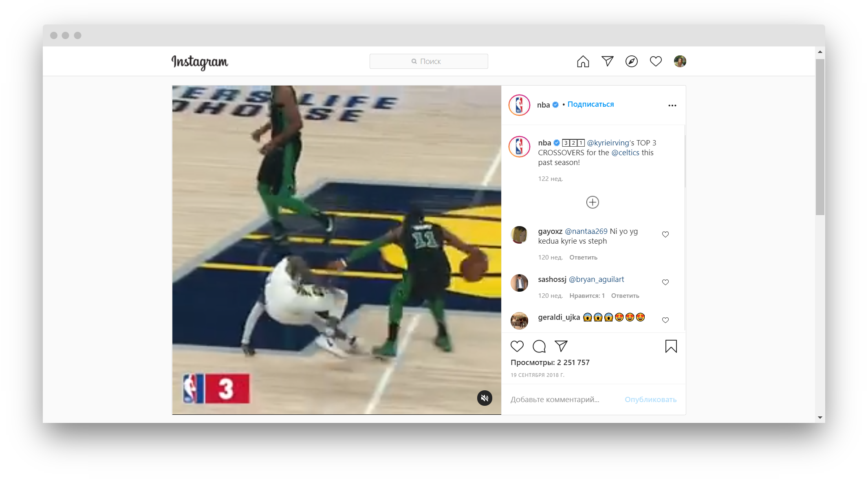Save the post with bookmark icon
This screenshot has height=484, width=868.
671,346
